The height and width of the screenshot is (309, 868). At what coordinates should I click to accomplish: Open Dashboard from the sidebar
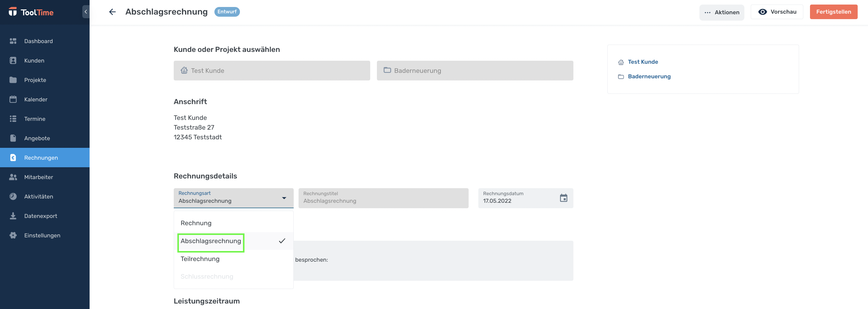click(x=38, y=41)
